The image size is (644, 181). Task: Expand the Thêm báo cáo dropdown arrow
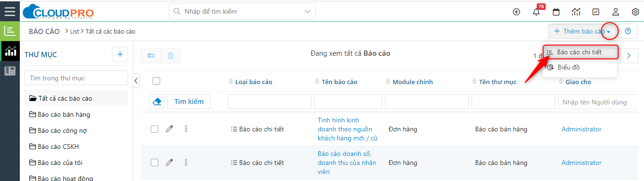609,32
